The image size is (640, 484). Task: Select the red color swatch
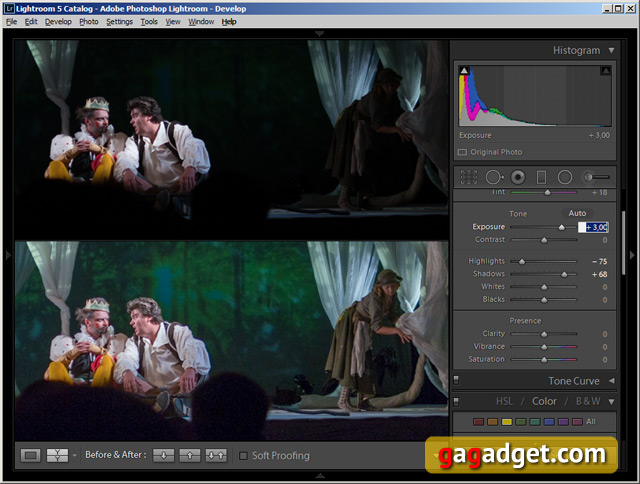point(478,422)
